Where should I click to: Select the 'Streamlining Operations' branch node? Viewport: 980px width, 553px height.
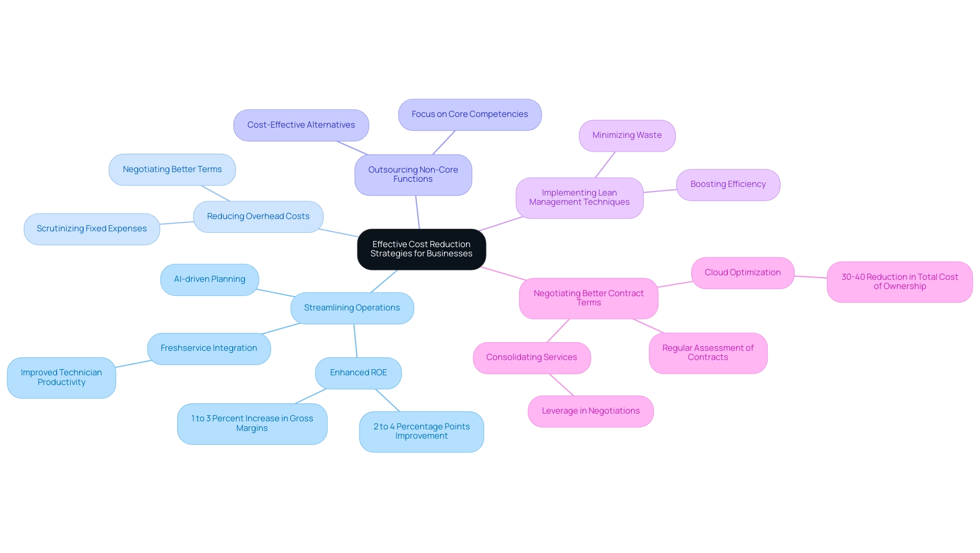click(349, 307)
